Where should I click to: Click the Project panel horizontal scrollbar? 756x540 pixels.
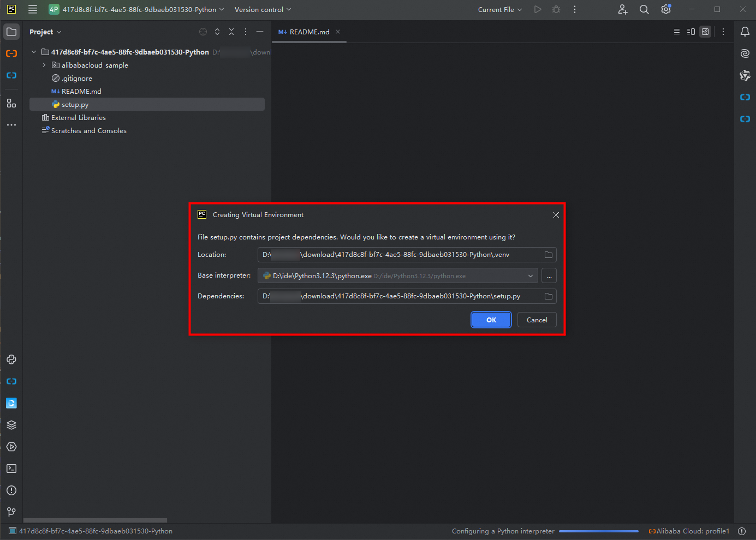(95, 520)
